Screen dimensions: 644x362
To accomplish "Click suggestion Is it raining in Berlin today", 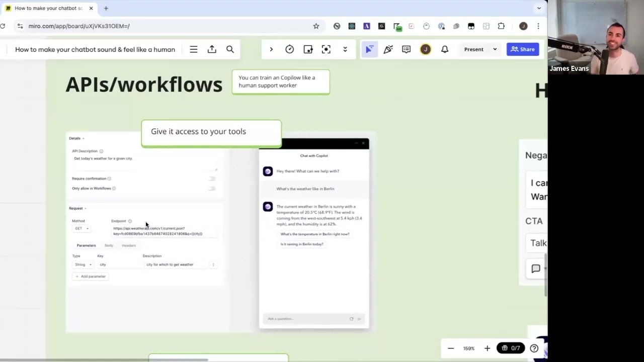I will (302, 244).
